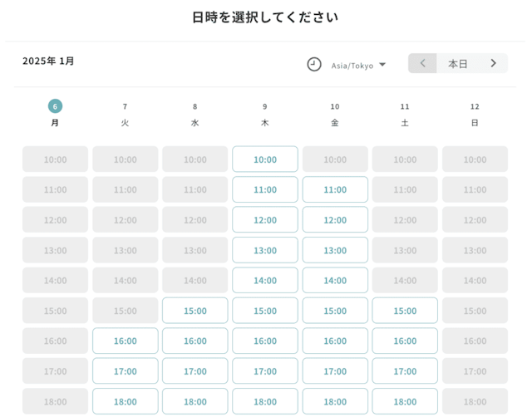Book 18:00 on Wednesday 8
The width and height of the screenshot is (532, 417).
pyautogui.click(x=195, y=401)
